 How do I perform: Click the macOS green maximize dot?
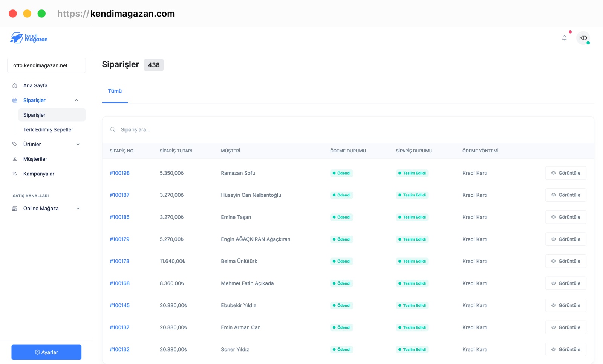click(41, 14)
